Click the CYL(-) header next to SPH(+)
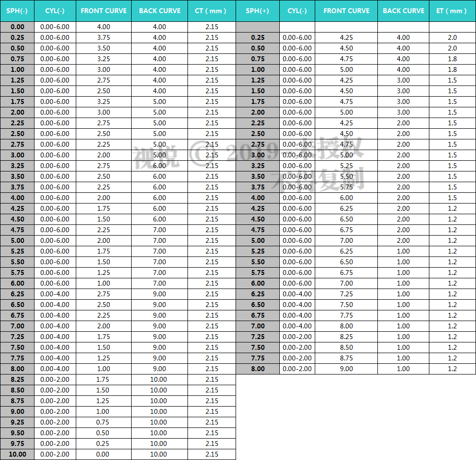Screen dimensions: 476x460 click(x=297, y=11)
